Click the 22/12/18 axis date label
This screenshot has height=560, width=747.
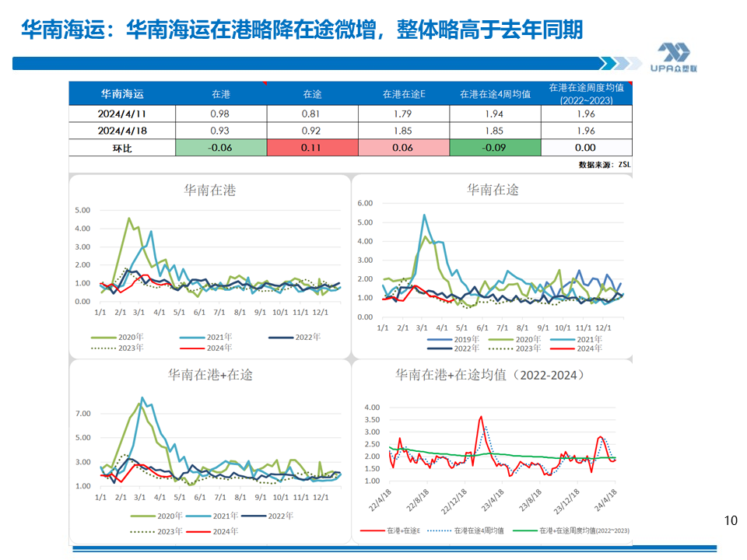[x=454, y=502]
